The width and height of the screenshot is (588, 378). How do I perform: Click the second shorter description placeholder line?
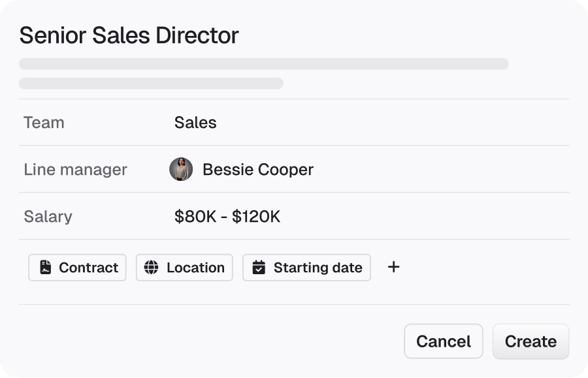(151, 83)
